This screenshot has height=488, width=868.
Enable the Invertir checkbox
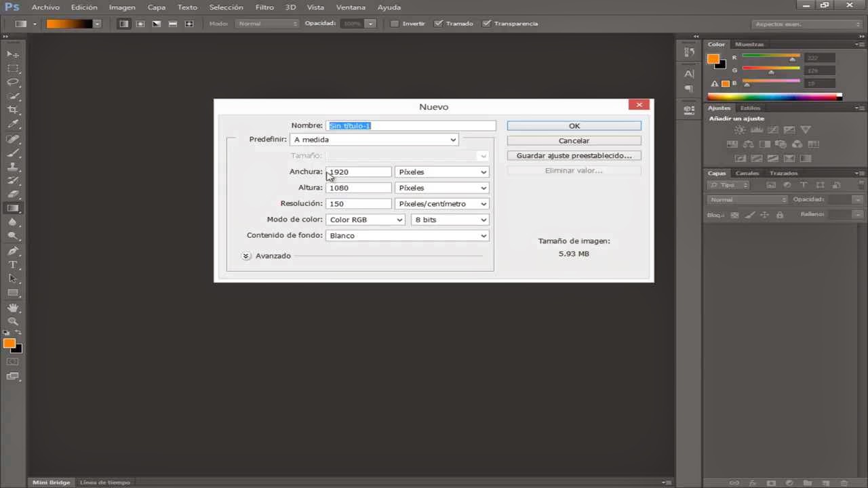coord(395,24)
